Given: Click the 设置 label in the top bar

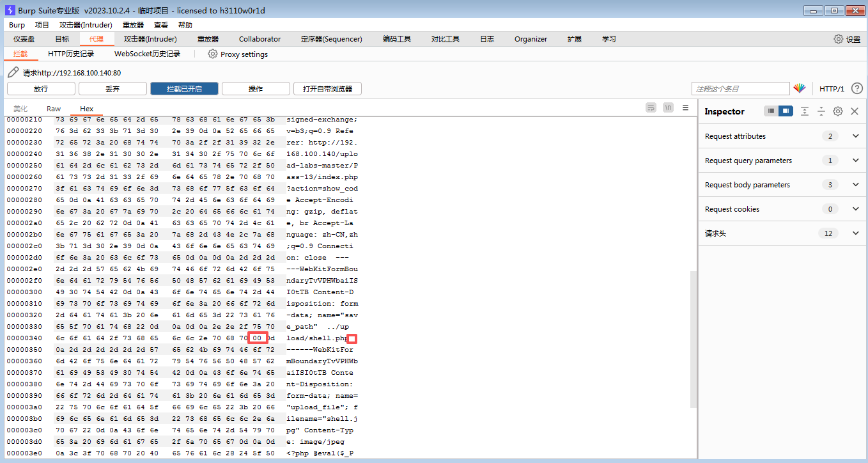Looking at the screenshot, I should click(853, 40).
